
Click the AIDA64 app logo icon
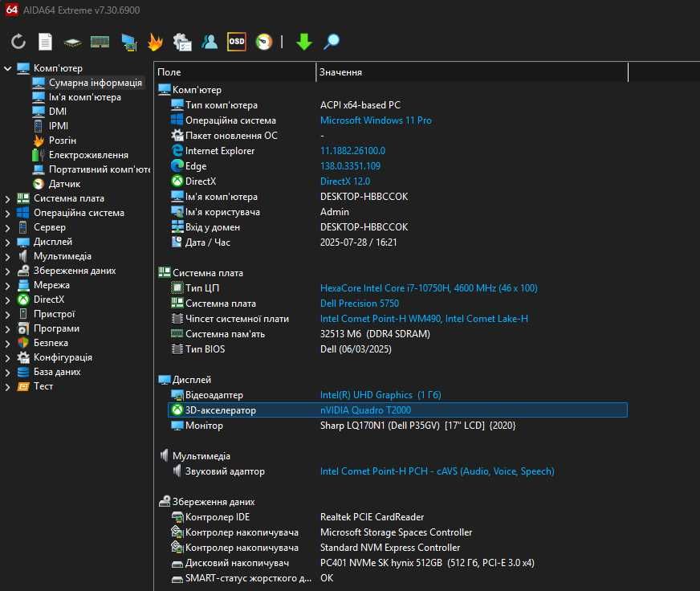pyautogui.click(x=11, y=10)
